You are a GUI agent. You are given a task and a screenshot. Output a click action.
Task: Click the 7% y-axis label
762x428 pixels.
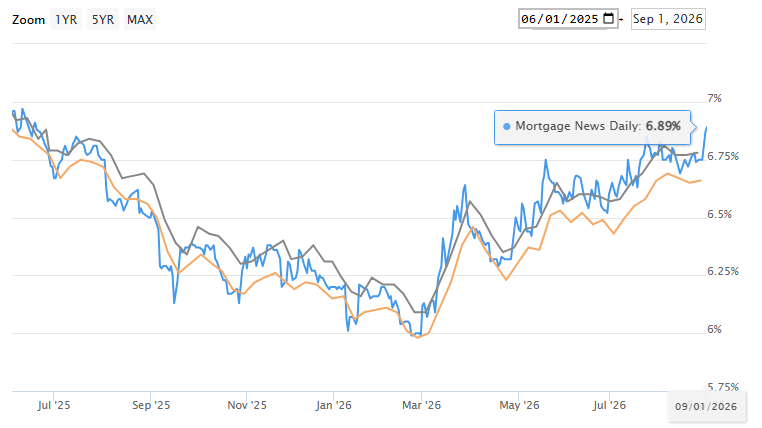pos(714,99)
